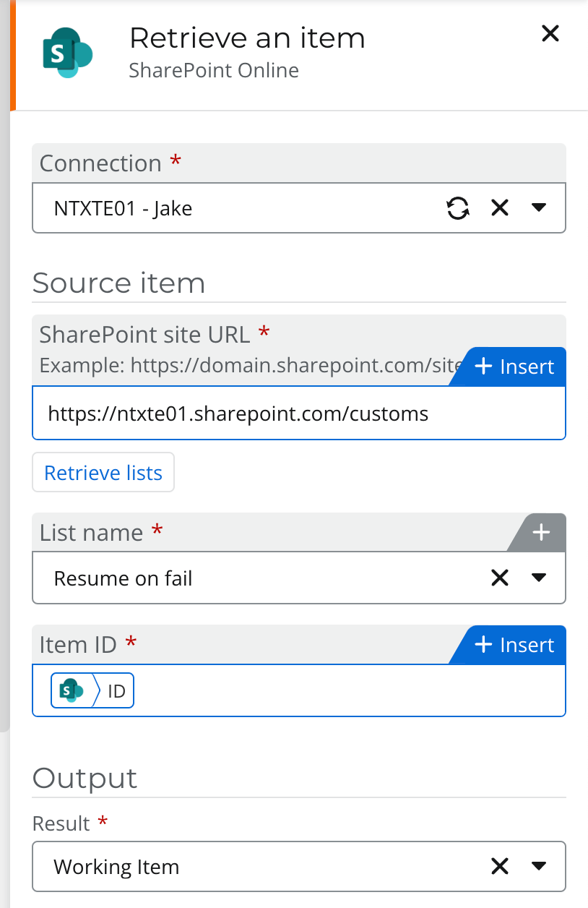Select the ID variable token

pyautogui.click(x=92, y=691)
